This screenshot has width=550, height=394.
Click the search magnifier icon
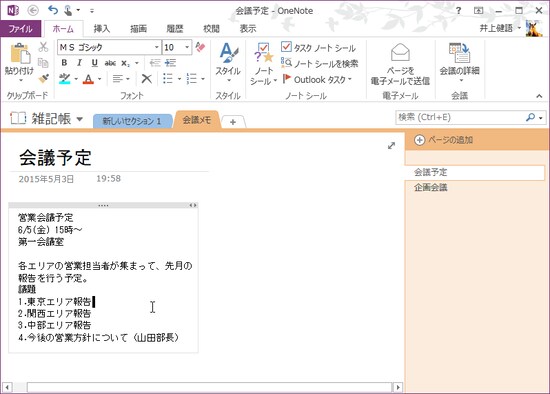(530, 117)
